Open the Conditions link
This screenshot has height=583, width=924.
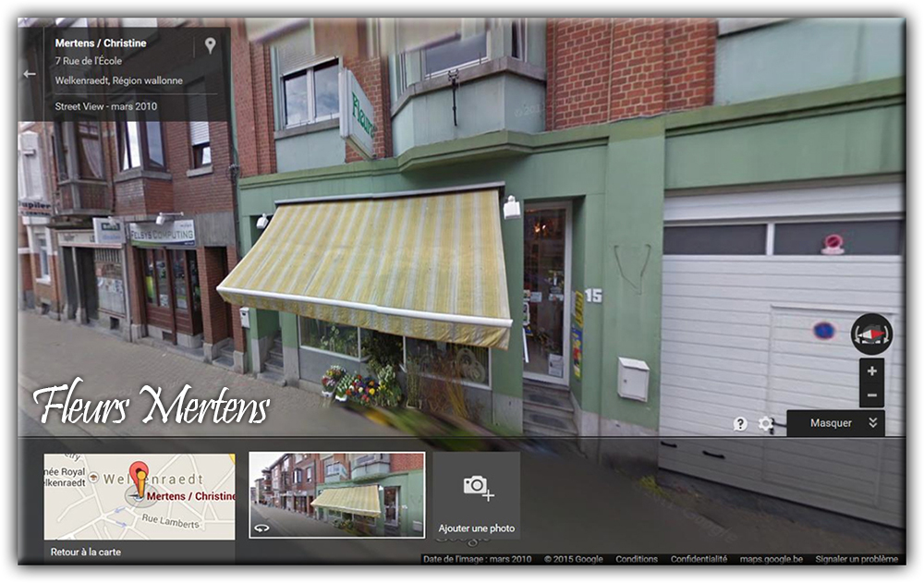(x=637, y=559)
